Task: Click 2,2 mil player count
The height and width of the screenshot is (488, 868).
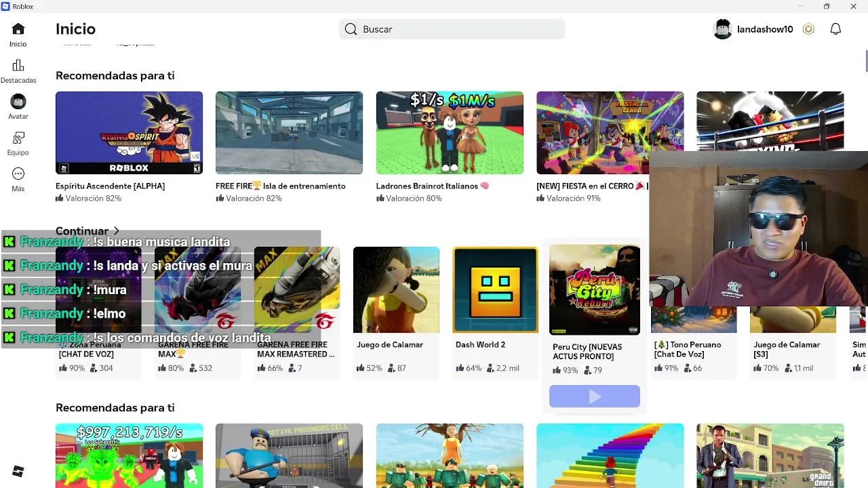Action: 508,368
